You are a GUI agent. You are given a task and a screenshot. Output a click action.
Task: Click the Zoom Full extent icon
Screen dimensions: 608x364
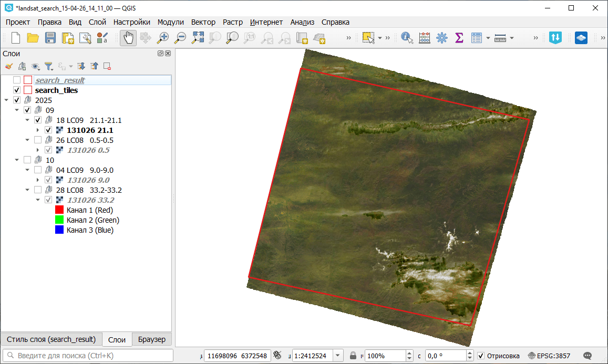coord(198,38)
